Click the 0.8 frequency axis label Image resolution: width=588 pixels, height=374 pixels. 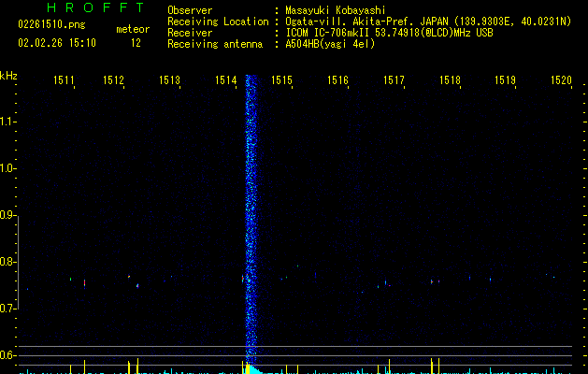click(7, 262)
